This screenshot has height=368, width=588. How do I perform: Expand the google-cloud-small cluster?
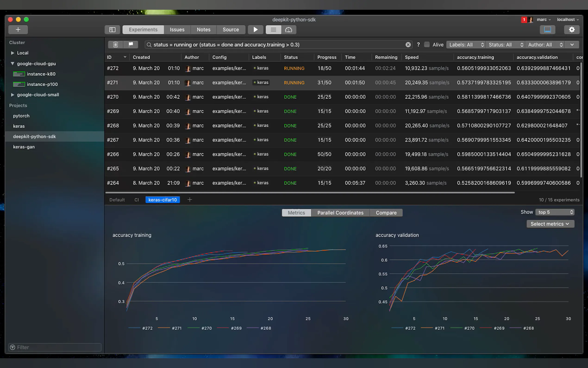pyautogui.click(x=13, y=95)
